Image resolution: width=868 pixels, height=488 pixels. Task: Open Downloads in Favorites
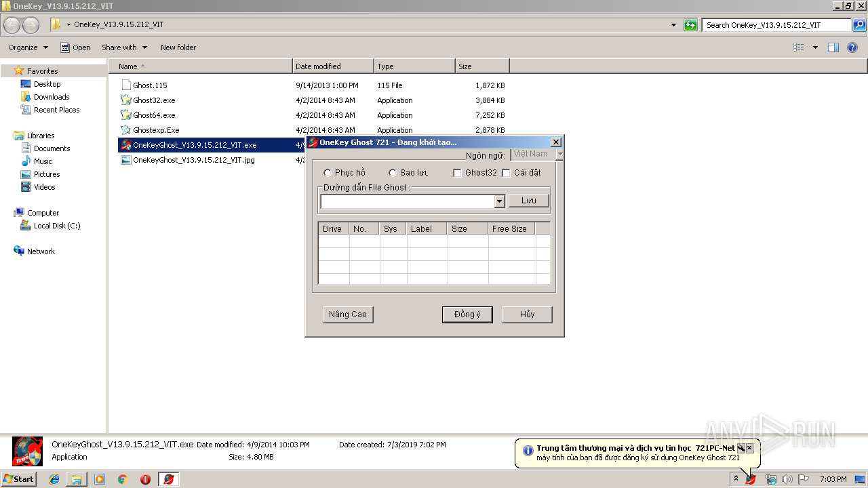tap(52, 97)
